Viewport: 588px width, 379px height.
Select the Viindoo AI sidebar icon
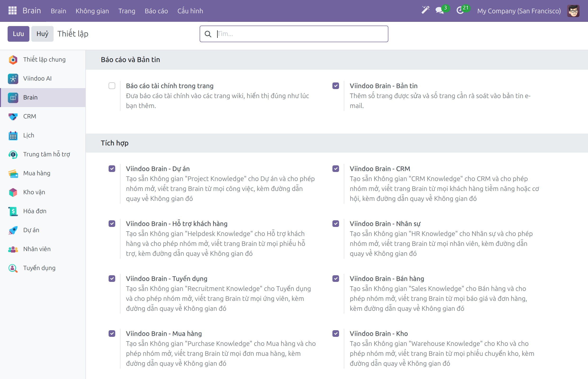coord(13,78)
